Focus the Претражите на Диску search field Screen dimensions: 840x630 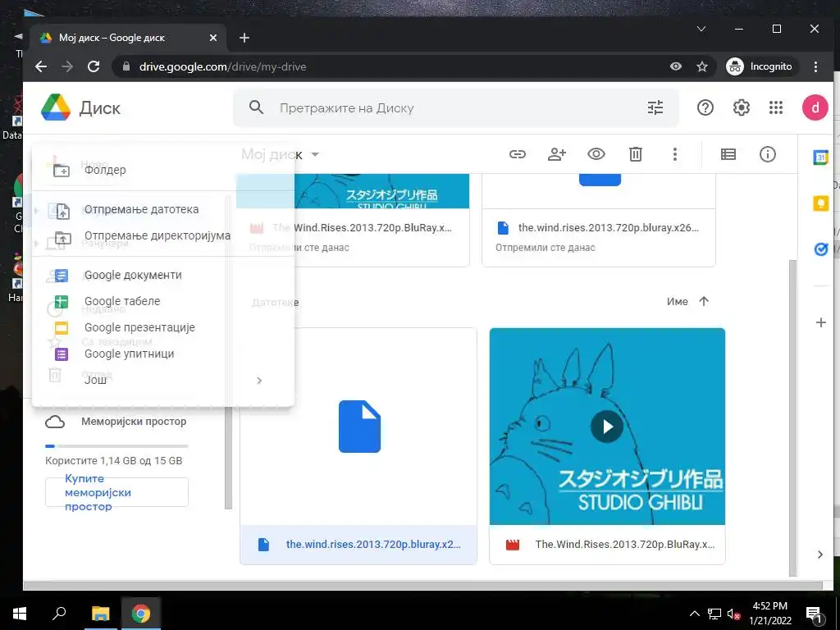(455, 108)
